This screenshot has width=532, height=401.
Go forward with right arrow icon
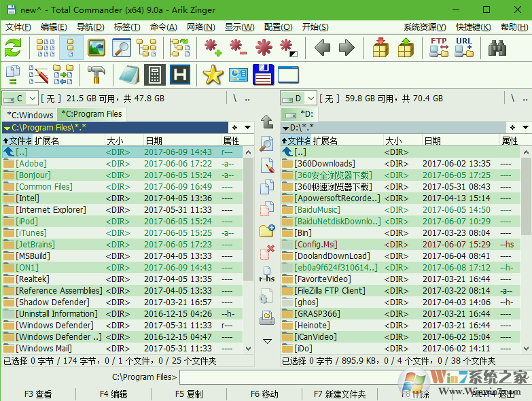pyautogui.click(x=347, y=48)
